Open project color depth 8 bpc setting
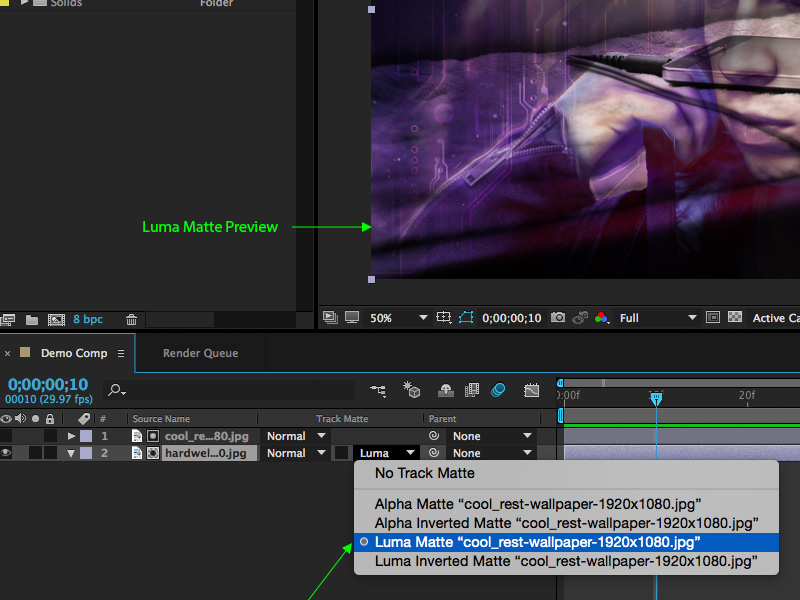The image size is (800, 600). click(88, 319)
